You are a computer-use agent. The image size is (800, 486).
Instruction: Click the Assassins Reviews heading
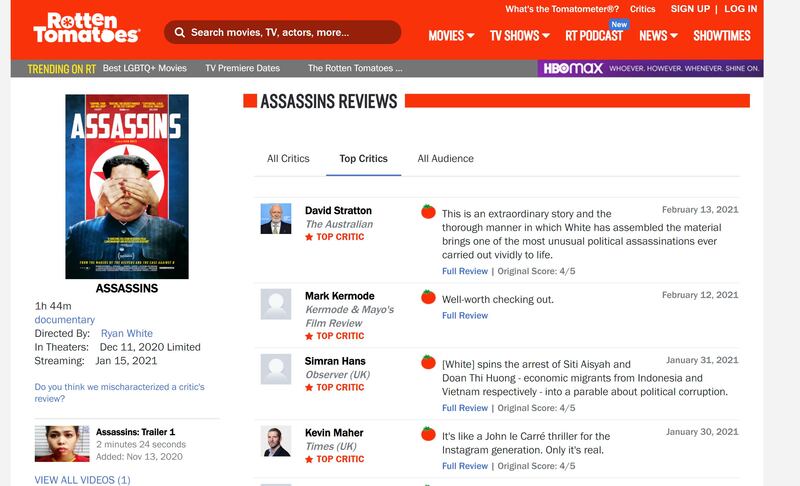[329, 101]
